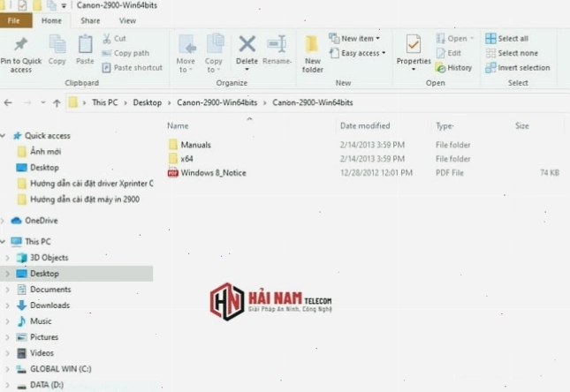Click the History icon in Open group

click(440, 68)
